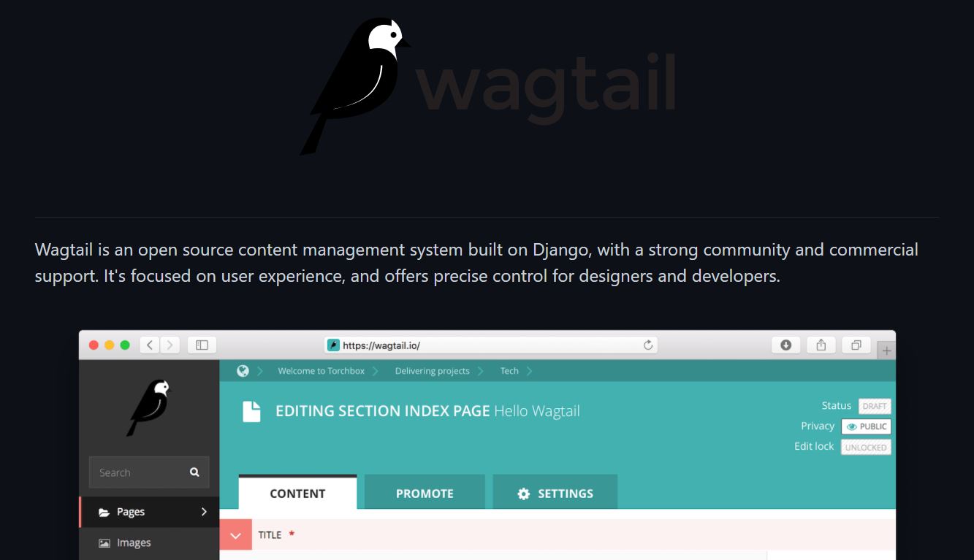Click the Delivering projects breadcrumb link
The height and width of the screenshot is (560, 974).
click(432, 371)
